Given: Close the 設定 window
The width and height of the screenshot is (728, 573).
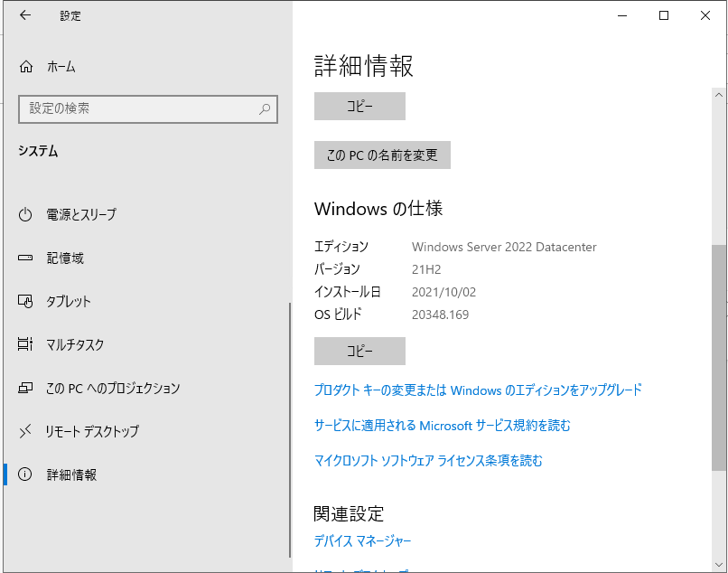Looking at the screenshot, I should [x=705, y=15].
